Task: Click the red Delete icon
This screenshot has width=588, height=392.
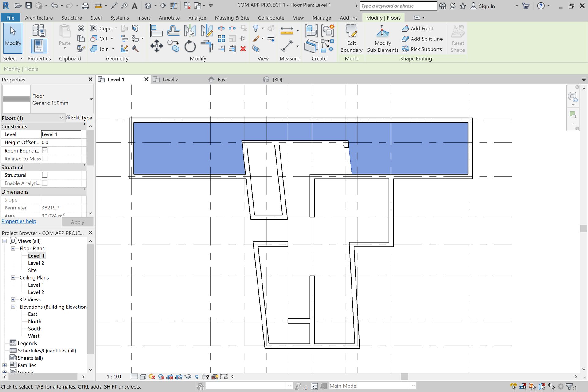Action: 243,49
